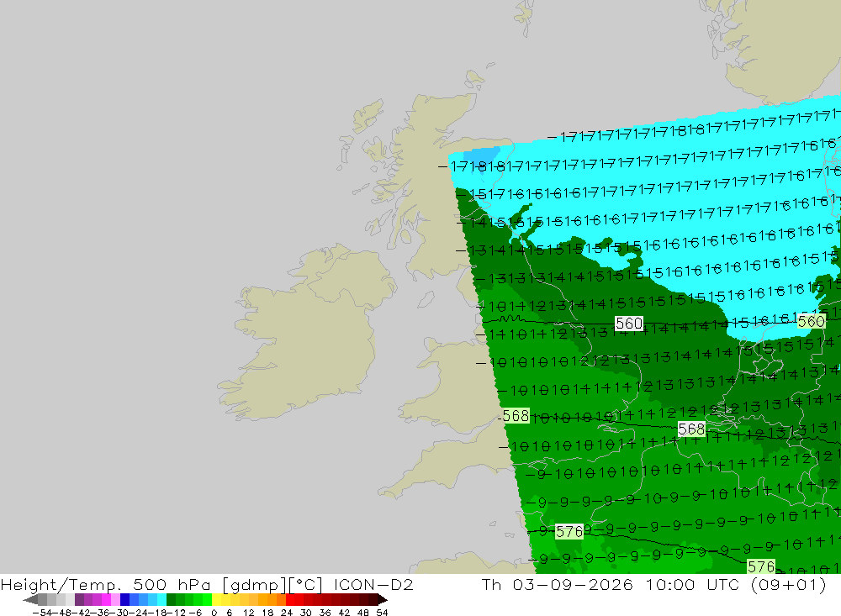Click the 10:00 UTC (09+01) time label
841x616 pixels.
tap(736, 584)
